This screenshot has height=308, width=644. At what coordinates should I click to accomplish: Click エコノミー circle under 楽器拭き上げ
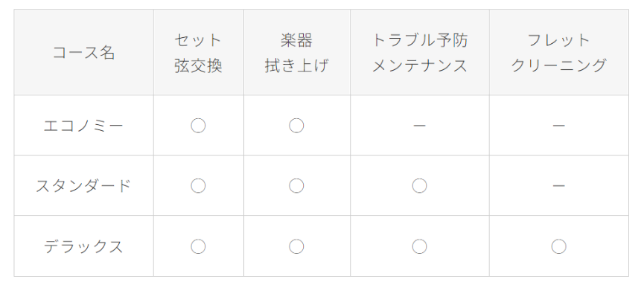pos(296,126)
